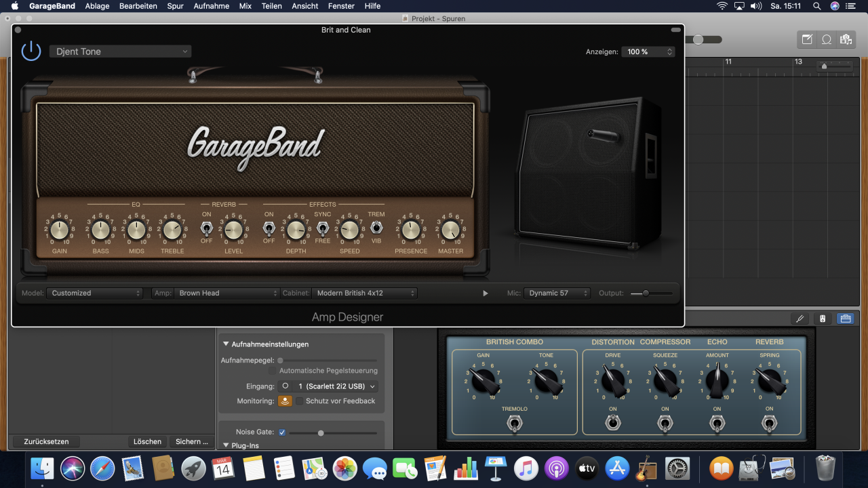Open the Notepad editor icon
Viewport: 868px width, 488px height.
[x=807, y=39]
